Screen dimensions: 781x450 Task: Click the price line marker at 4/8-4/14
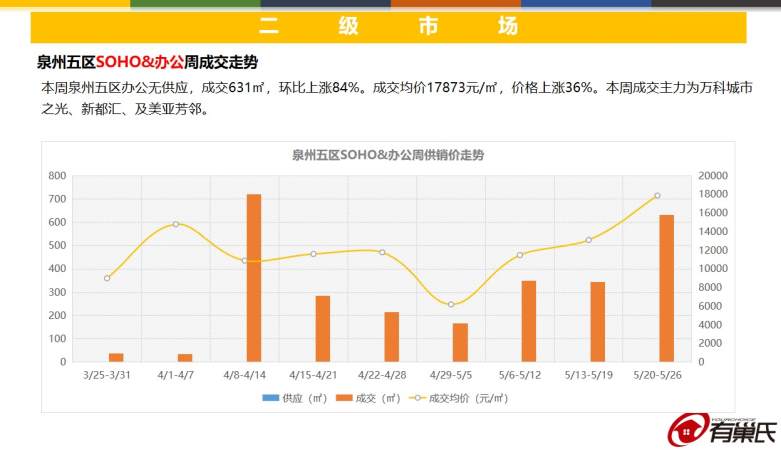[244, 261]
